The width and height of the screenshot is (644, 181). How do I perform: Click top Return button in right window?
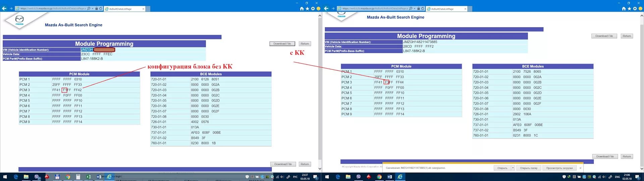(x=627, y=36)
